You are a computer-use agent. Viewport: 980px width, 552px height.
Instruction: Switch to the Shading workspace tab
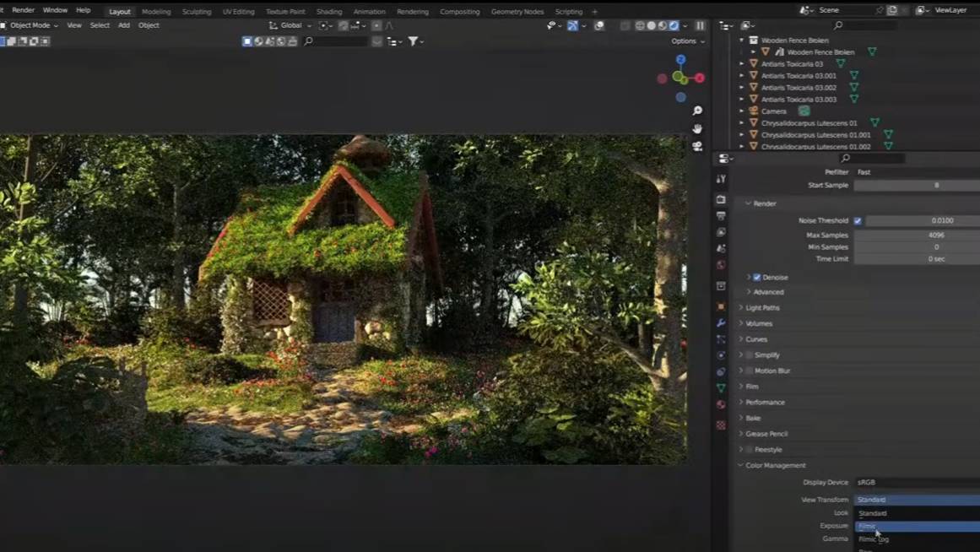[328, 11]
